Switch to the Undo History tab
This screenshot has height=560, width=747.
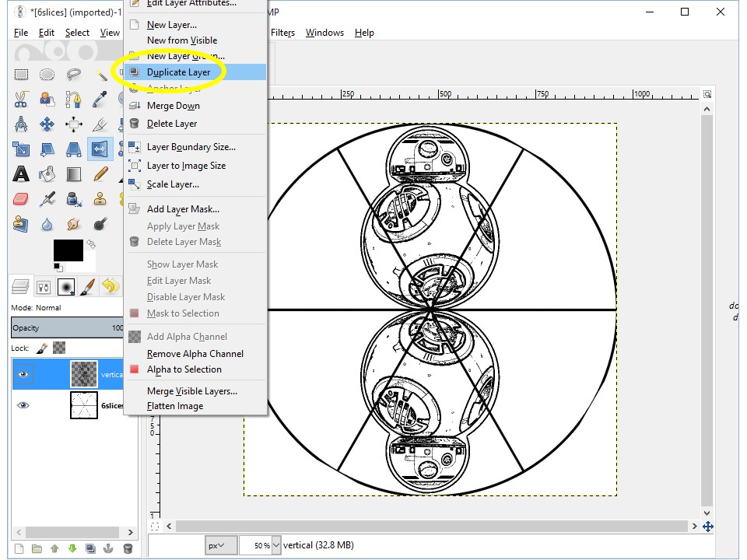point(110,286)
